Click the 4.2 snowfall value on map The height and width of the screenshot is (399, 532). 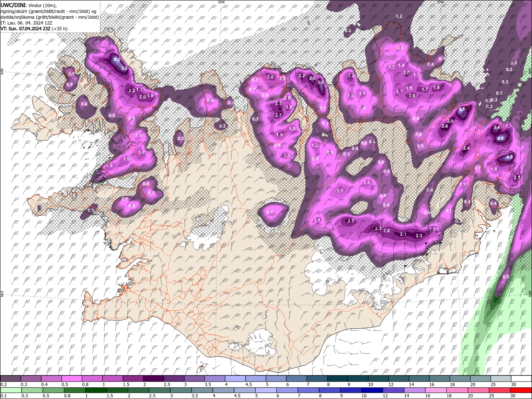(117, 59)
